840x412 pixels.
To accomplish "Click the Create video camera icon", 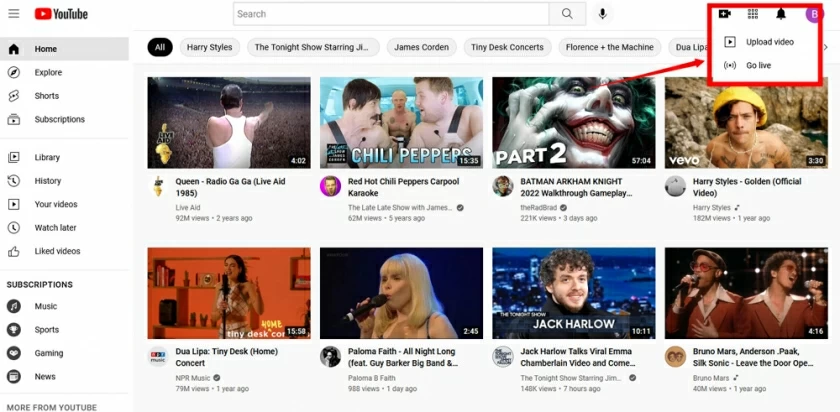I will click(725, 14).
